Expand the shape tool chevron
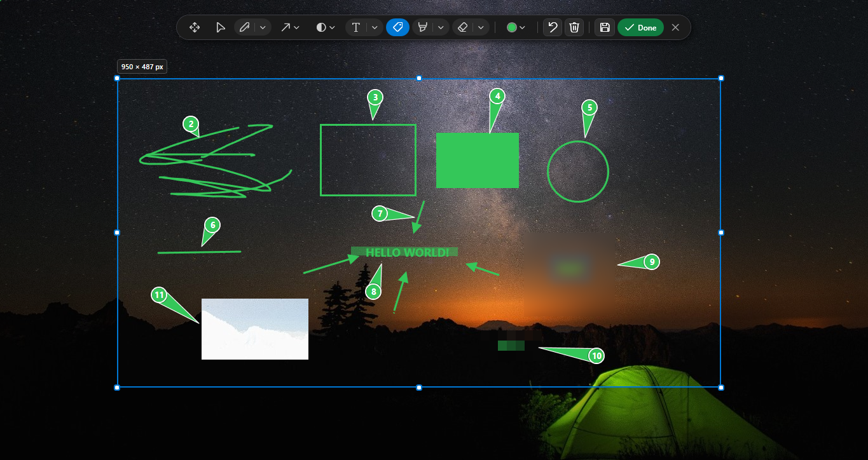Screen dimensions: 868x460 coord(332,28)
